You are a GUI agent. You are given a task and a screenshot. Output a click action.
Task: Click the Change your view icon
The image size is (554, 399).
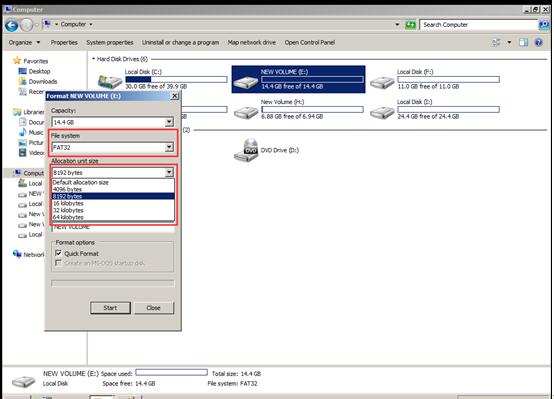[496, 43]
